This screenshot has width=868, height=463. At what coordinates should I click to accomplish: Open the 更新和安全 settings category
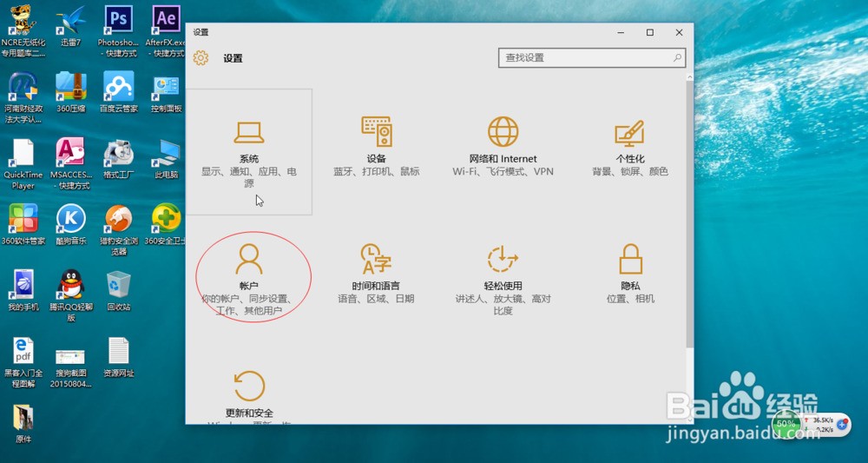coord(249,396)
